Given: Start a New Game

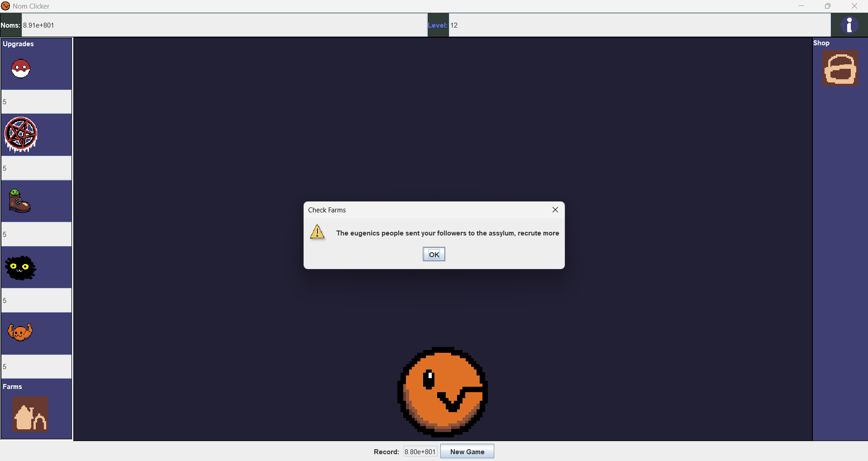Looking at the screenshot, I should tap(467, 451).
